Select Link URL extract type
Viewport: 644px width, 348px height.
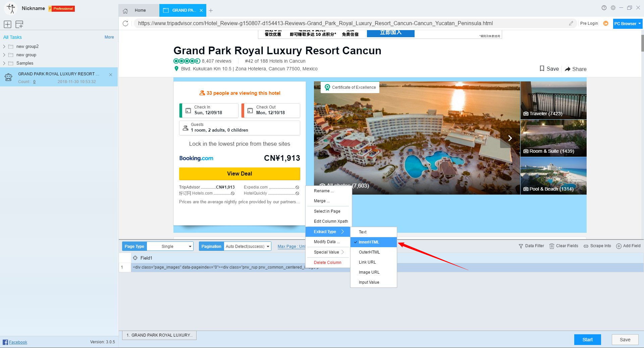pos(367,262)
